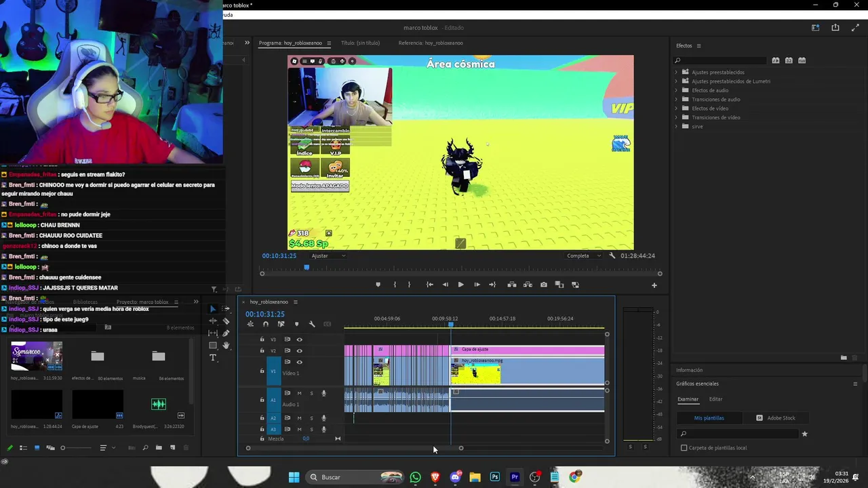
Task: Open Programa hoy_robloxeanoo panel menu
Action: click(x=329, y=43)
